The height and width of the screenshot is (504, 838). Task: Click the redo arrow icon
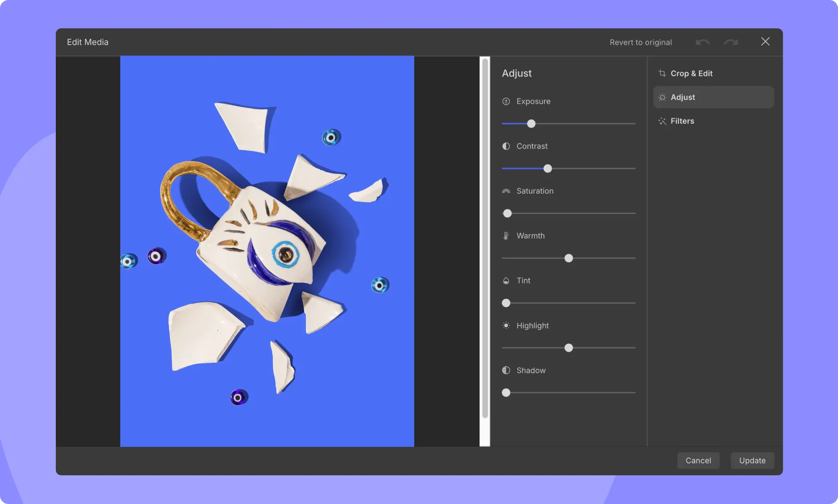tap(731, 42)
